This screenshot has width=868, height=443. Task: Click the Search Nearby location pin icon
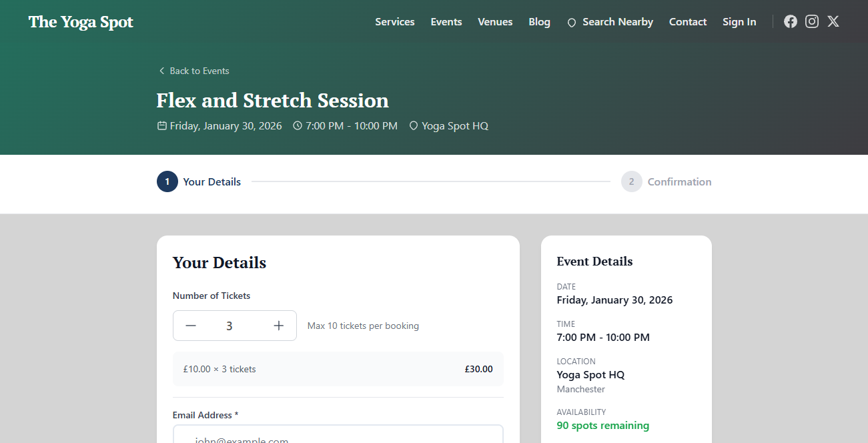572,22
